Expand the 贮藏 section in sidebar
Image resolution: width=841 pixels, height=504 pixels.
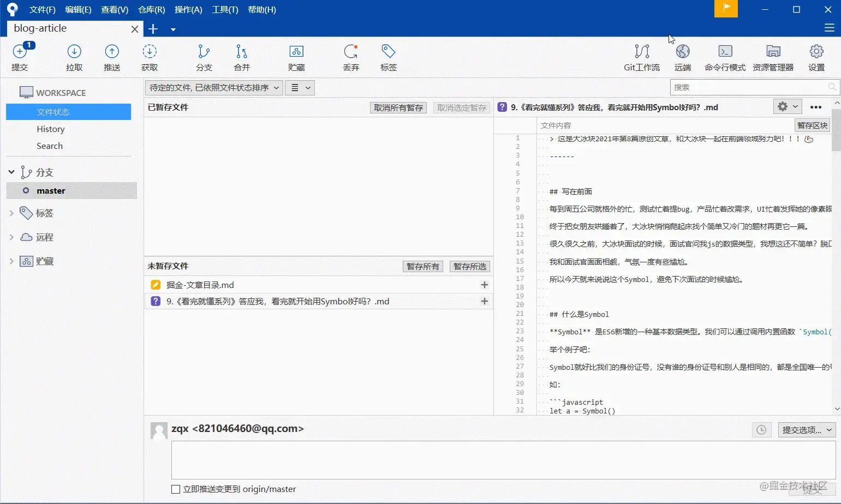click(11, 261)
